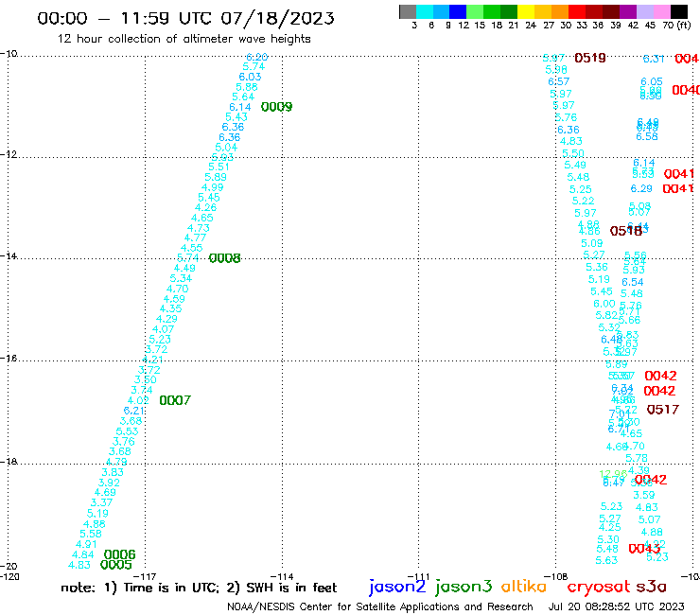Click the dark red time label '0517'
Viewport: 700px width, 615px height.
point(663,409)
